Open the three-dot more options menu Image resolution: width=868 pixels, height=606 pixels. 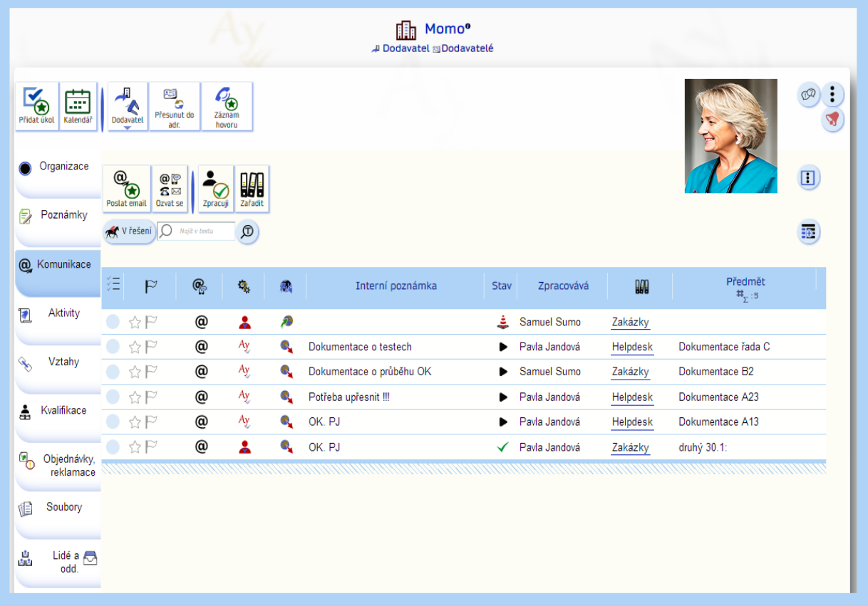832,94
